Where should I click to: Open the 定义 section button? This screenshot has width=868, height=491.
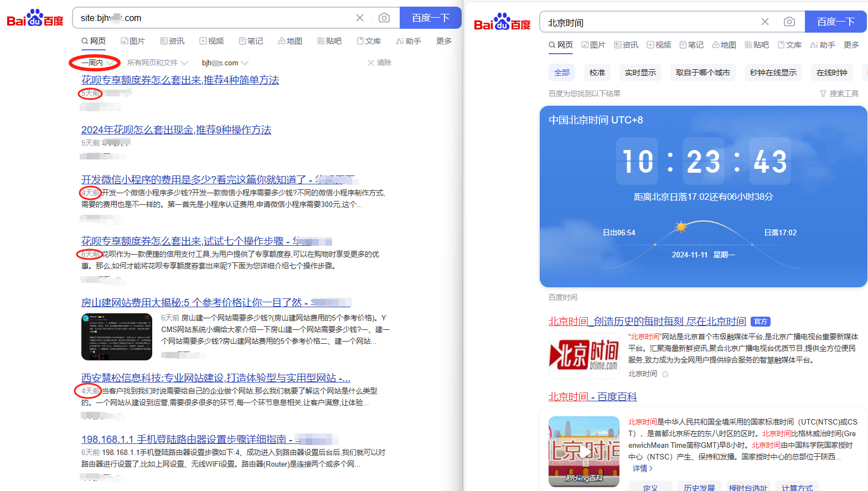(650, 487)
